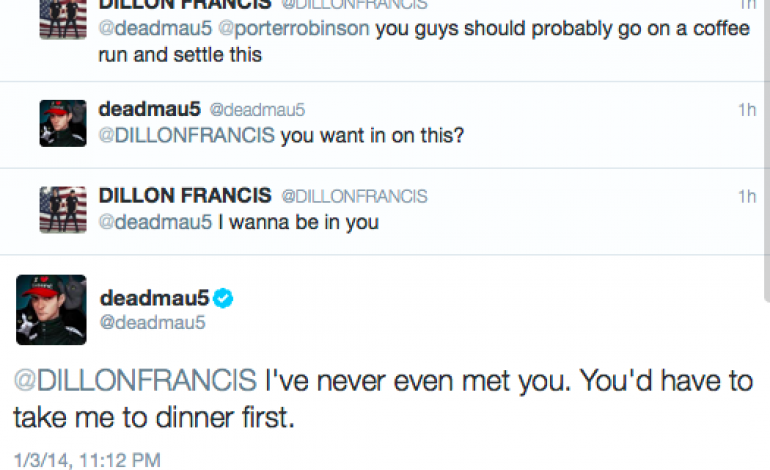Click @deadmau5 handle under the verified name
Viewport: 770px width, 470px height.
pyautogui.click(x=152, y=322)
